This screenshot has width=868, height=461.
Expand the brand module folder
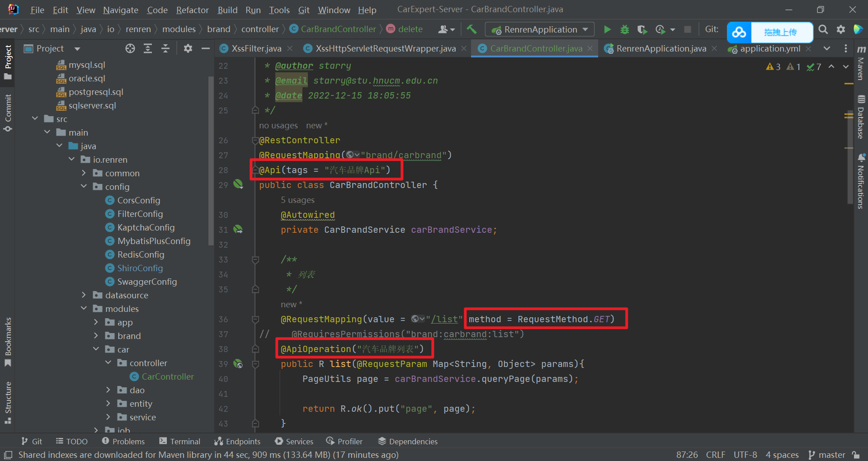pyautogui.click(x=96, y=335)
